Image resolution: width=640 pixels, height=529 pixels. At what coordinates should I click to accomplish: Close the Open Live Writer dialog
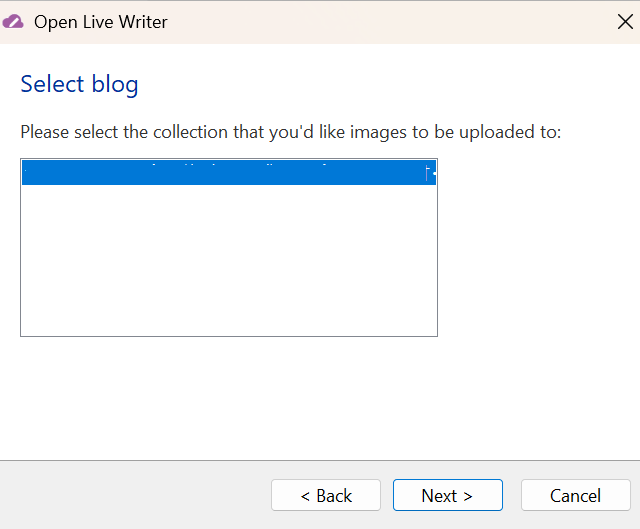coord(624,22)
